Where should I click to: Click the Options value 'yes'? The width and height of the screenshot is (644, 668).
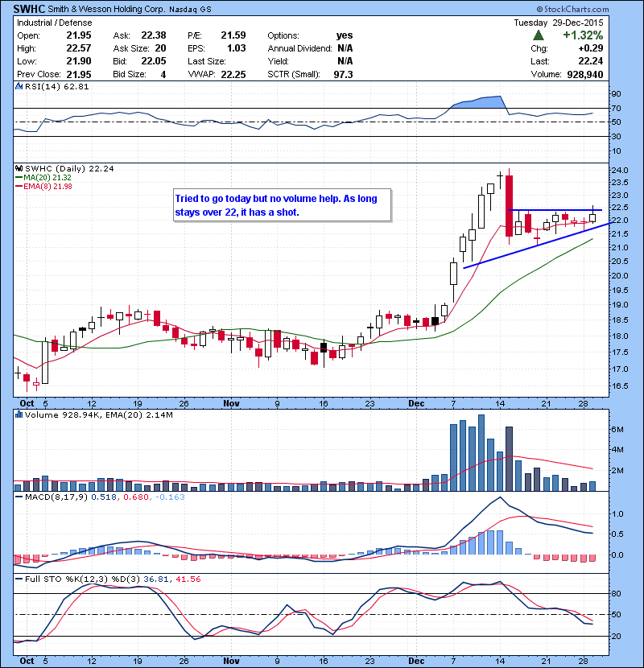(345, 35)
